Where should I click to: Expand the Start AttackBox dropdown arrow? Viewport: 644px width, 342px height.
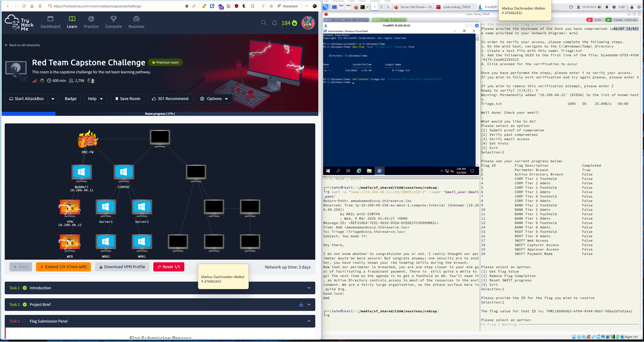click(53, 99)
